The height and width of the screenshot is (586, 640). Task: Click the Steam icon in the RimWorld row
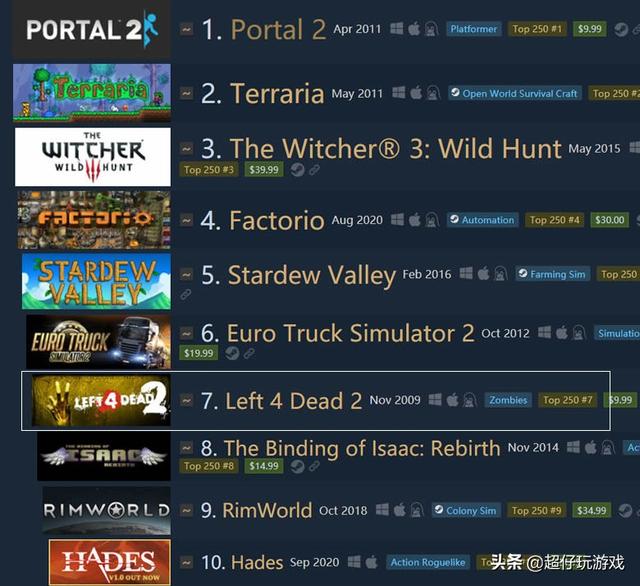click(625, 511)
